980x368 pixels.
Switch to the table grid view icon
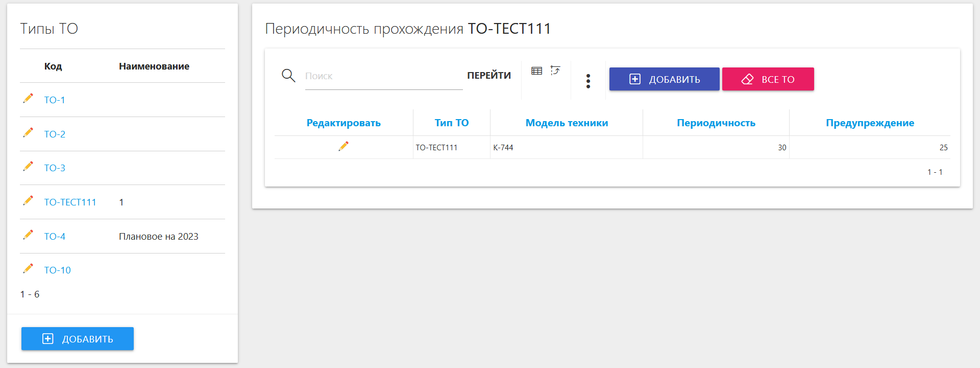tap(536, 71)
